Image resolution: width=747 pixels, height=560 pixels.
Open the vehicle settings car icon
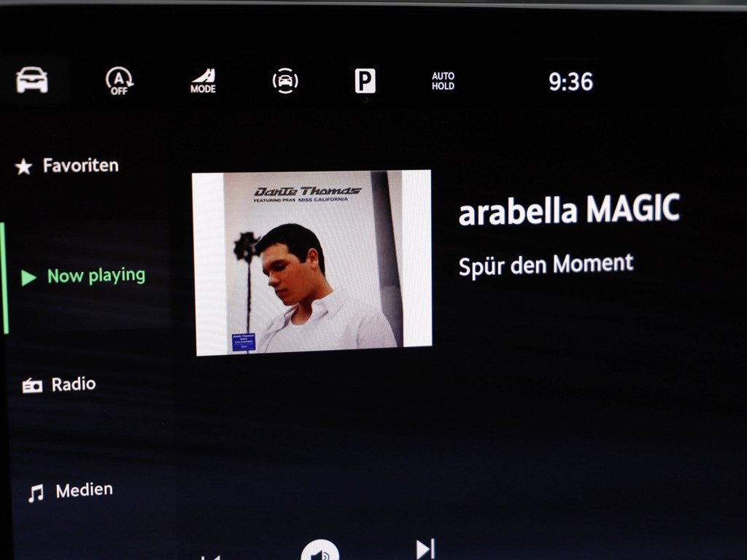click(32, 80)
